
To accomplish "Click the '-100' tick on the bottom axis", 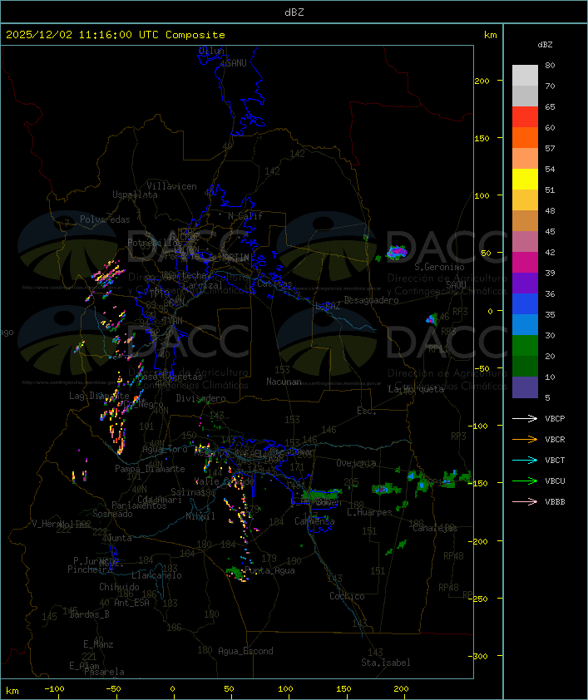I will (54, 689).
